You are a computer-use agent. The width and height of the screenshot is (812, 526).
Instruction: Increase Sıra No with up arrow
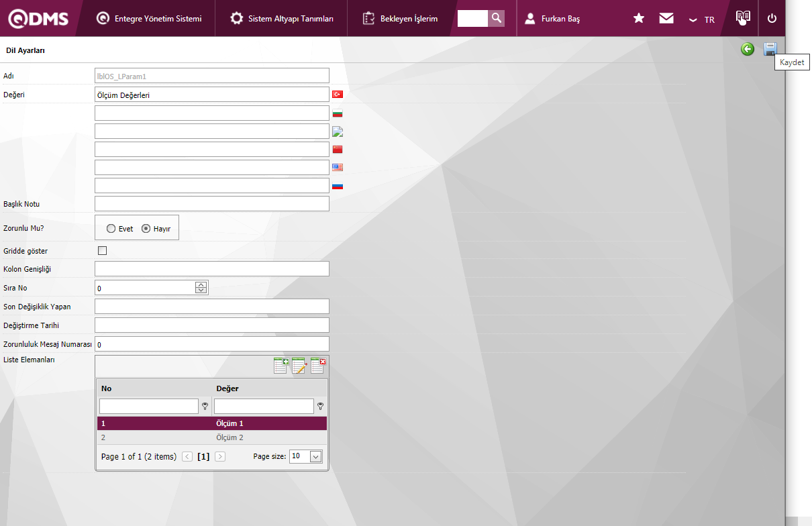coord(201,284)
